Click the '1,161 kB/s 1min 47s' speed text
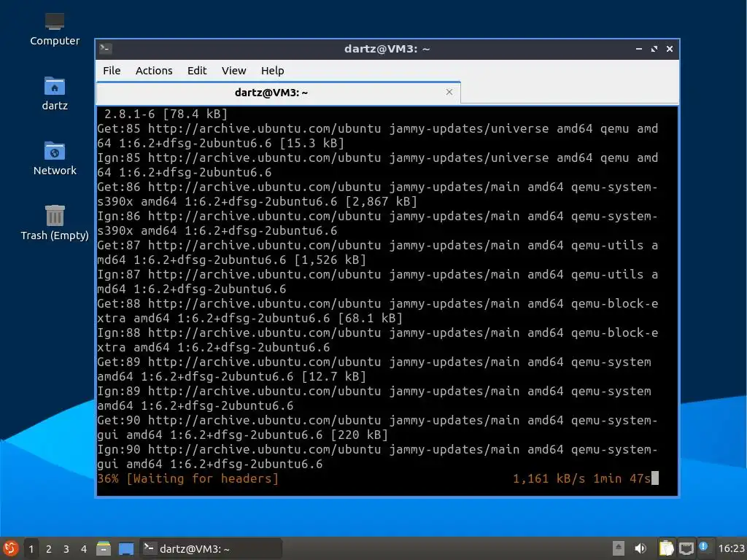The height and width of the screenshot is (560, 747). (581, 478)
